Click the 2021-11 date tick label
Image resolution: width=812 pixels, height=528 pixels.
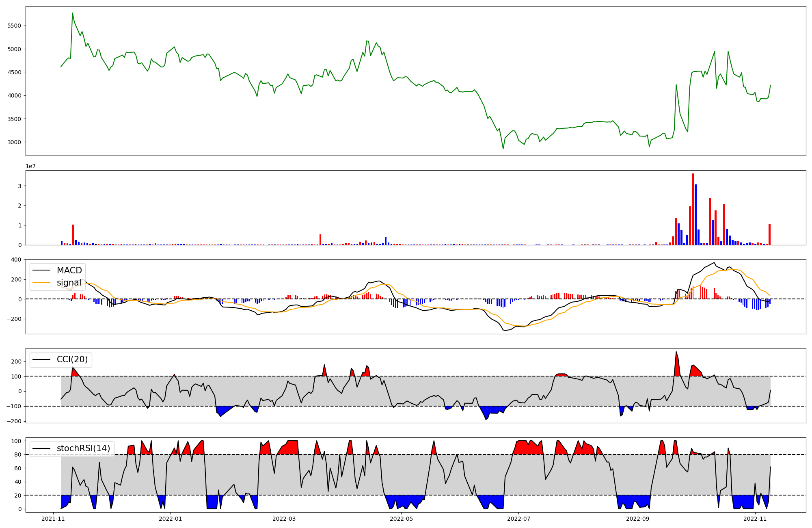click(53, 519)
